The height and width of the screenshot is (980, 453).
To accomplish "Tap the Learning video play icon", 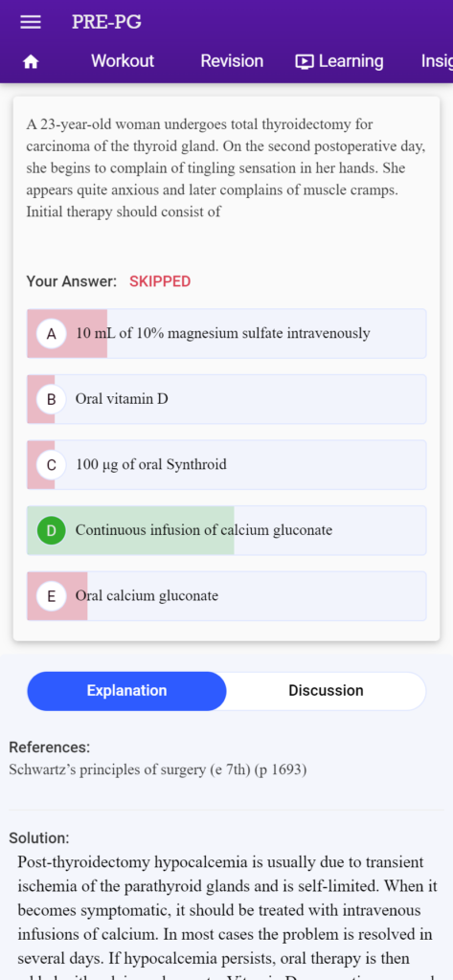I will coord(305,61).
